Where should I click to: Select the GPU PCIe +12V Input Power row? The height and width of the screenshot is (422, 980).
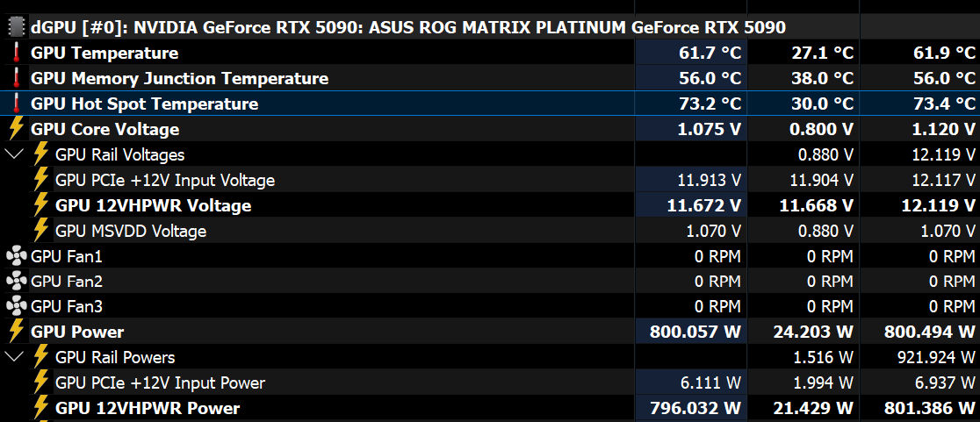490,383
